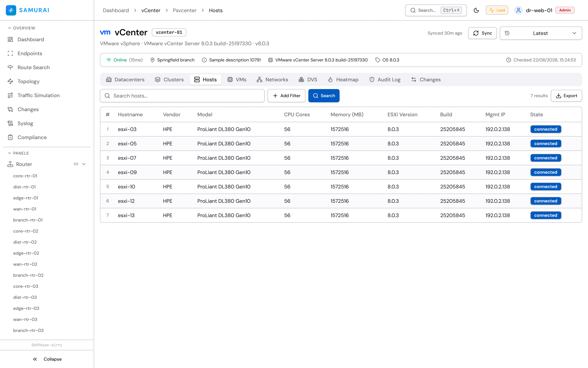
Task: Switch to the VMs tab
Action: (x=237, y=80)
